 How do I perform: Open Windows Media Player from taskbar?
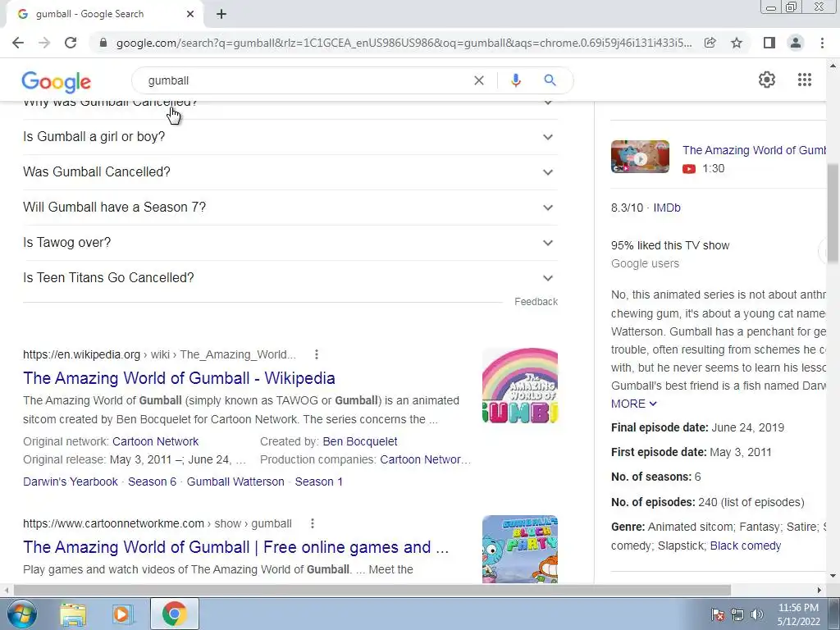pos(122,614)
